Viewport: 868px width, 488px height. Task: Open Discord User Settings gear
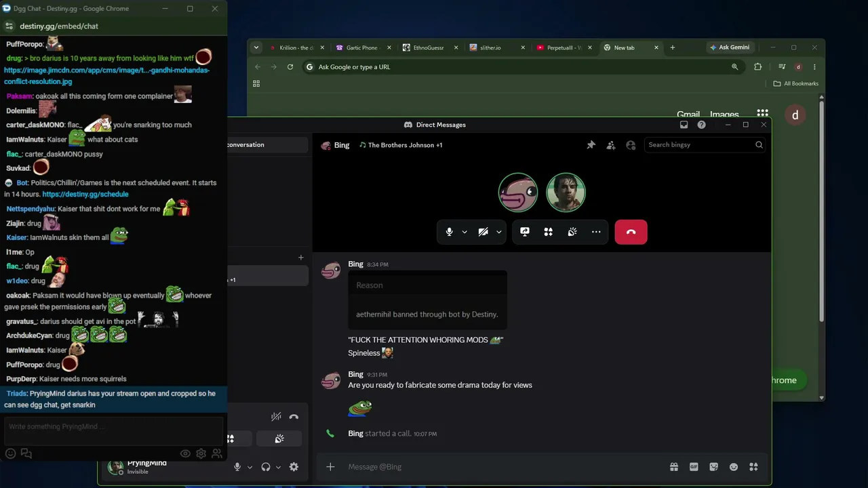point(294,467)
